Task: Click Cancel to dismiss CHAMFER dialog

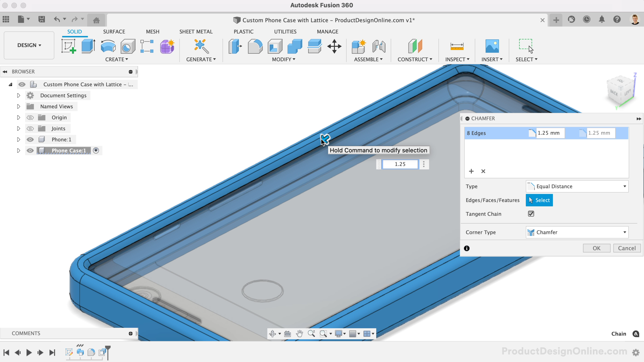Action: pos(627,248)
